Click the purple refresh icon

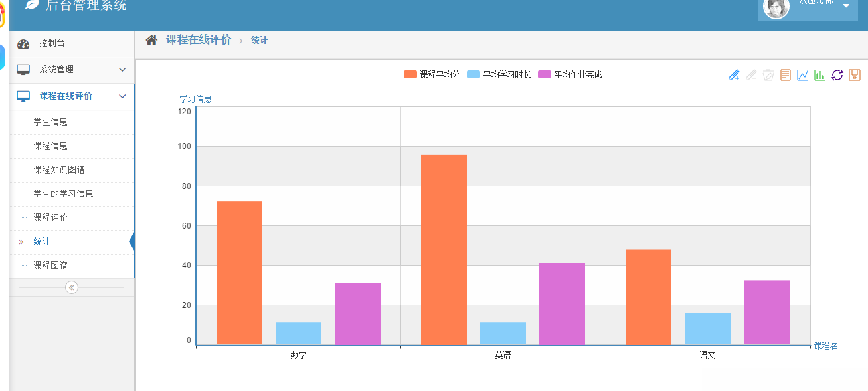(836, 74)
